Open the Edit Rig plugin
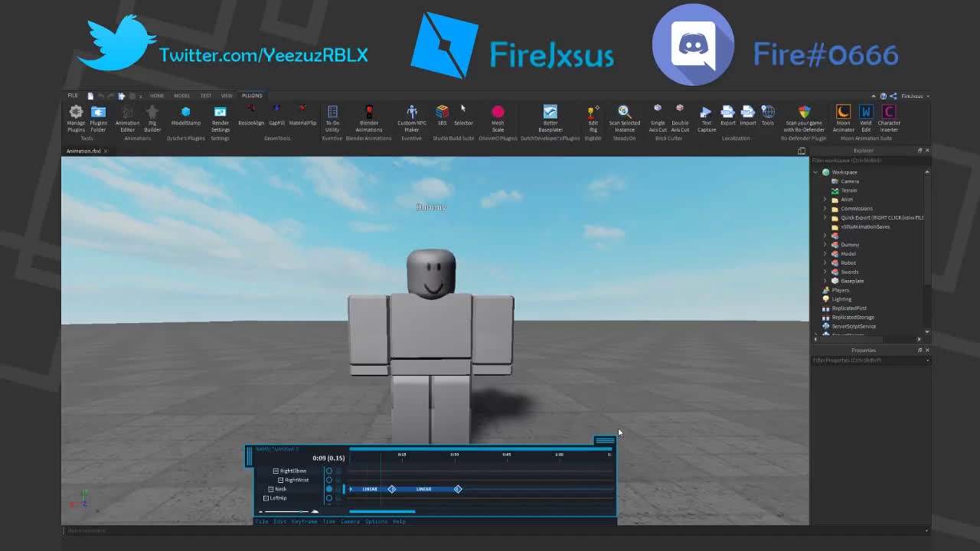The width and height of the screenshot is (980, 551). tap(593, 119)
